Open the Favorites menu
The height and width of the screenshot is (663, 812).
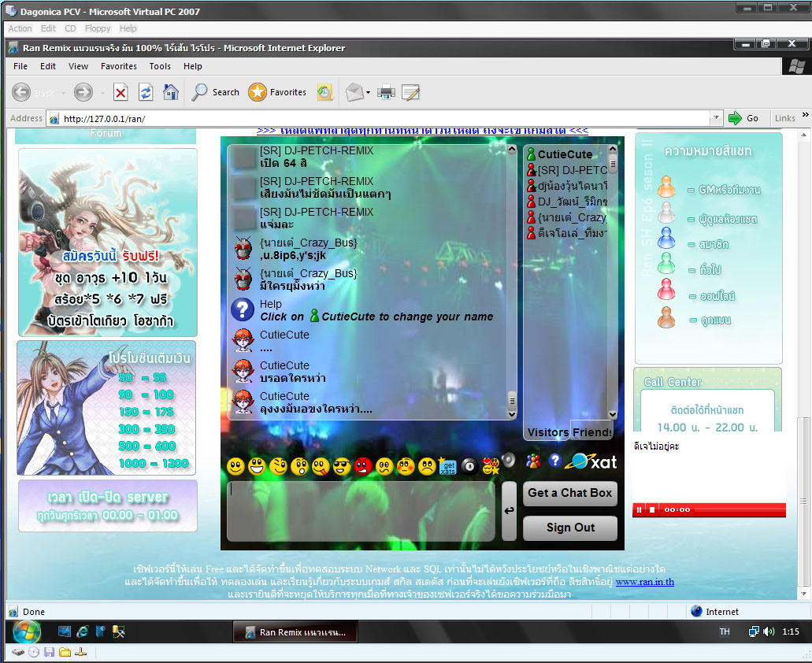pyautogui.click(x=119, y=66)
